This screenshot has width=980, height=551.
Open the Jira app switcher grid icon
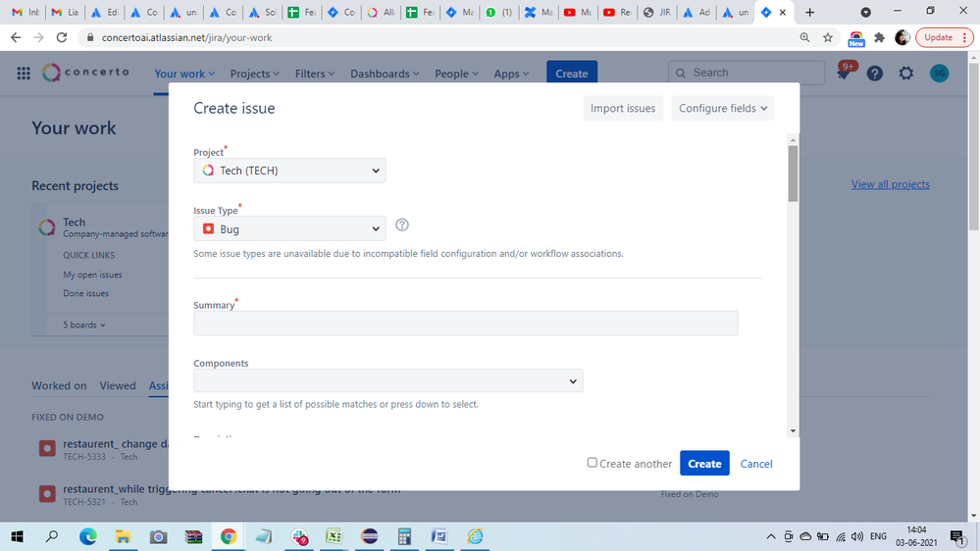(24, 74)
